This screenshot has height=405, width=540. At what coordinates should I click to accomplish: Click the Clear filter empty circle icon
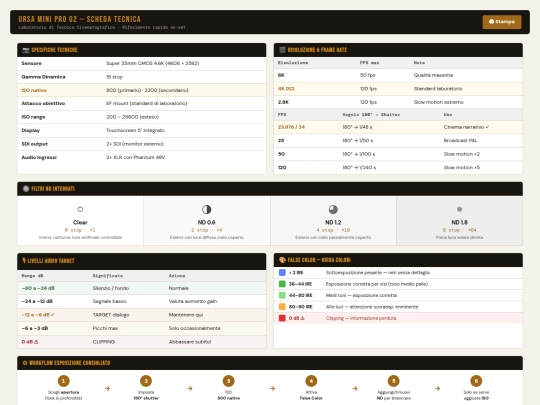click(x=80, y=209)
